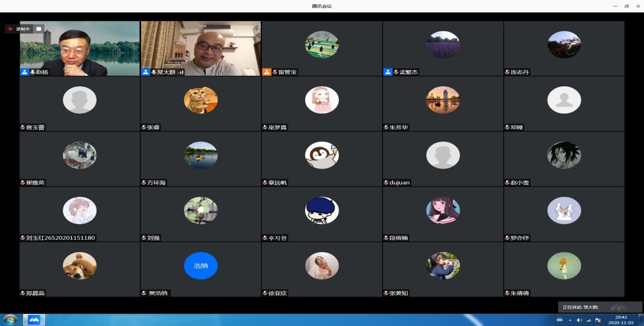Open the Windows Start menu

point(10,320)
